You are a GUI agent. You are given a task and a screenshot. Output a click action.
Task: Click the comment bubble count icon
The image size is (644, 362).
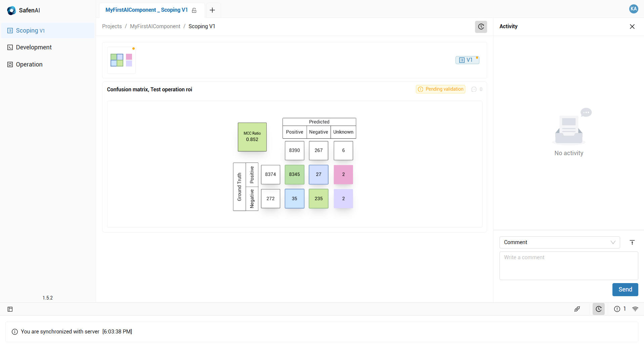[474, 89]
